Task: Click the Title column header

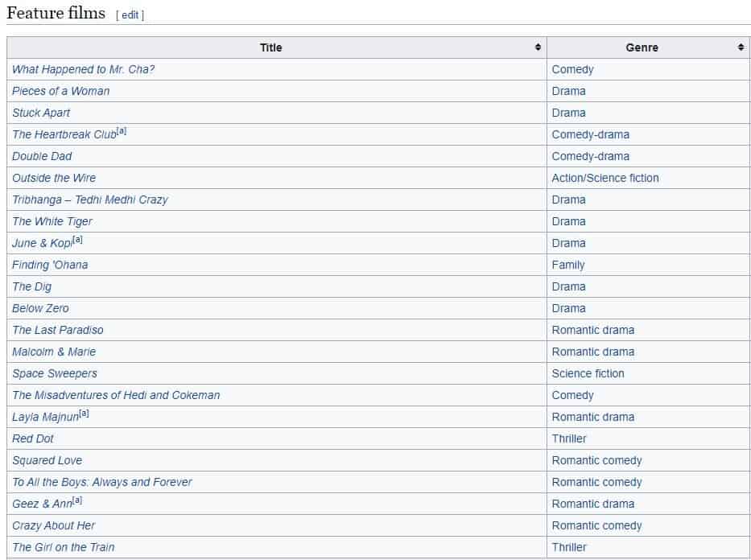Action: (271, 47)
